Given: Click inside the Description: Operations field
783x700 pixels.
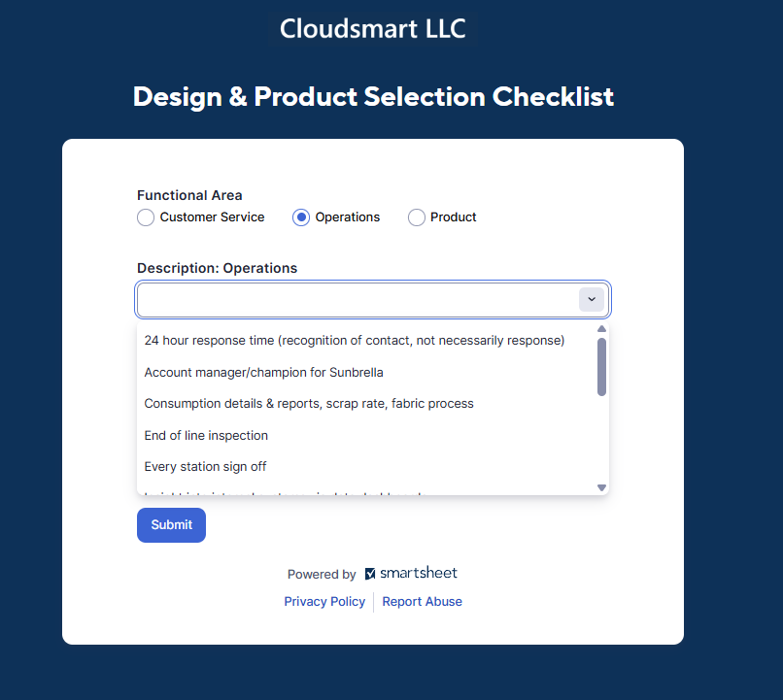Looking at the screenshot, I should point(357,300).
